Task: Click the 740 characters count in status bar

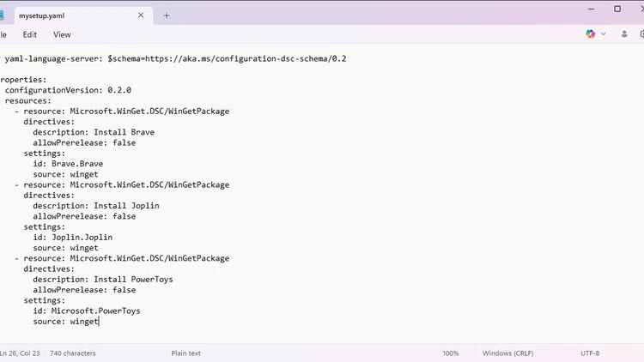Action: pyautogui.click(x=73, y=353)
